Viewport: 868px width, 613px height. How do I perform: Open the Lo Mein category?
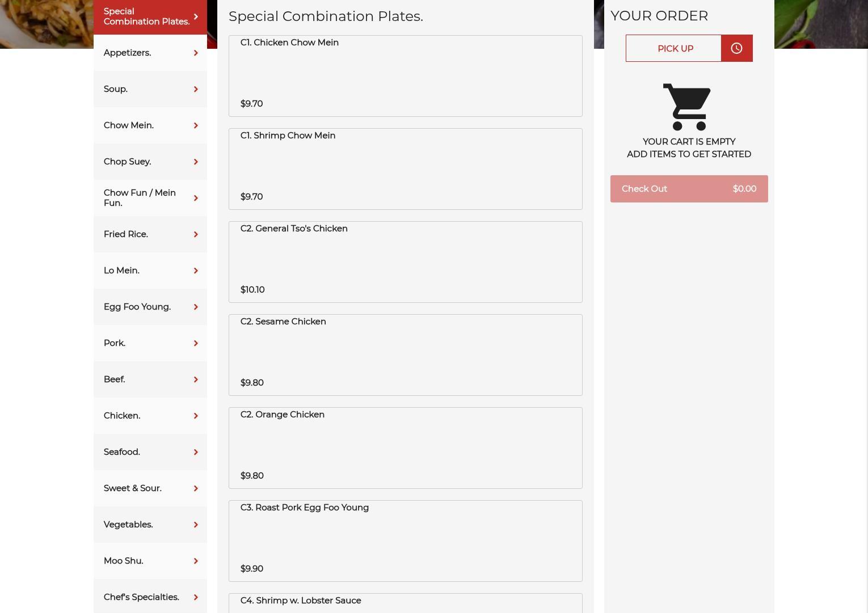pyautogui.click(x=121, y=270)
